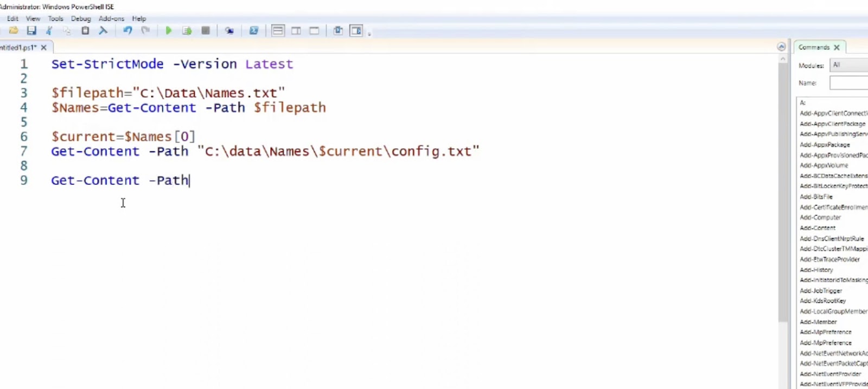Screen dimensions: 868x389
Task: Select Add-Member in the commands list
Action: (x=818, y=322)
